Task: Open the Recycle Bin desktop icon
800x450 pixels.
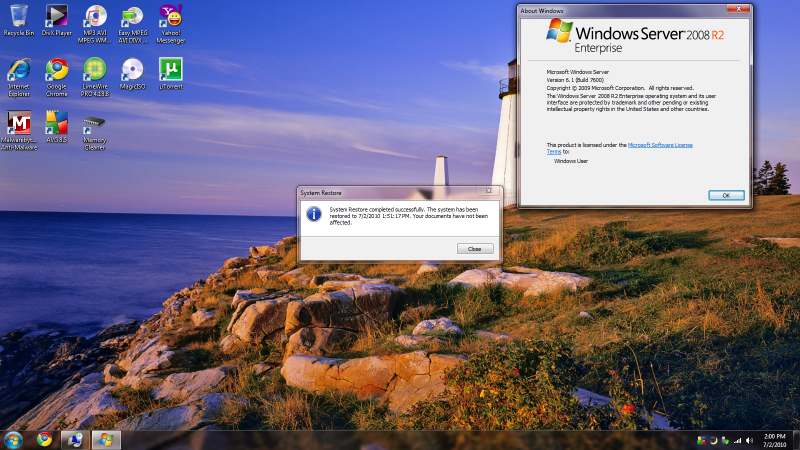Action: (19, 16)
